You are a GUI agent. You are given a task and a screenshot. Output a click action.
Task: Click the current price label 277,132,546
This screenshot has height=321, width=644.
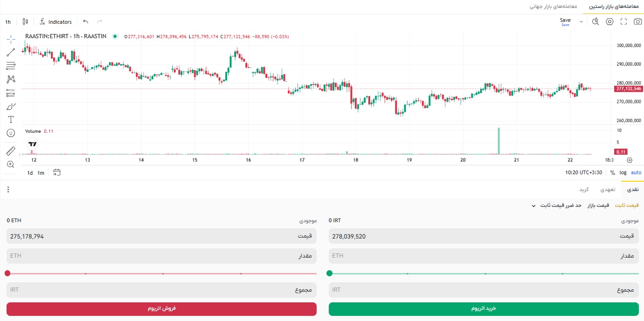point(628,89)
